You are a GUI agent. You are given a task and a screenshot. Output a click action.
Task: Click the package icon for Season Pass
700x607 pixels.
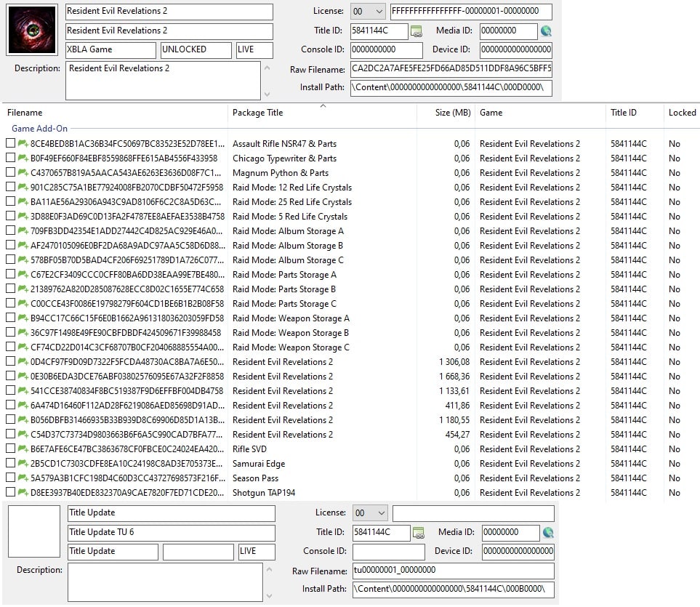23,478
